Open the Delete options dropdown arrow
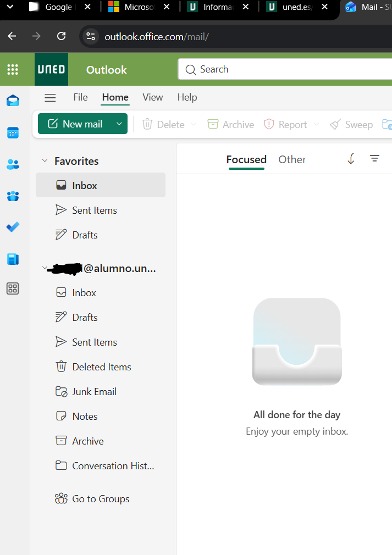392x555 pixels. [x=194, y=124]
